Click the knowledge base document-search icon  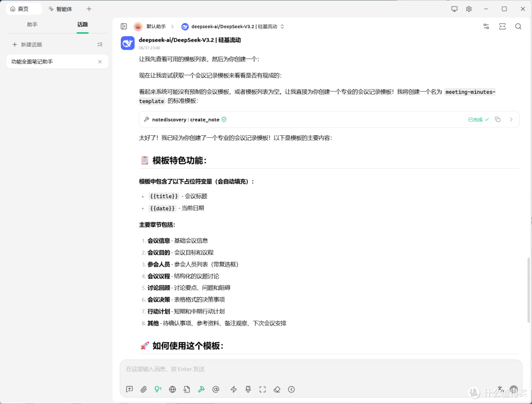pyautogui.click(x=187, y=389)
